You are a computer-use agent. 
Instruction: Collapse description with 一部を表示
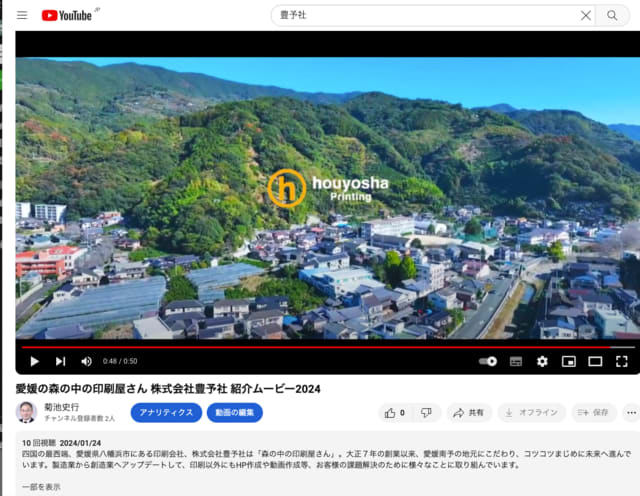coord(41,487)
